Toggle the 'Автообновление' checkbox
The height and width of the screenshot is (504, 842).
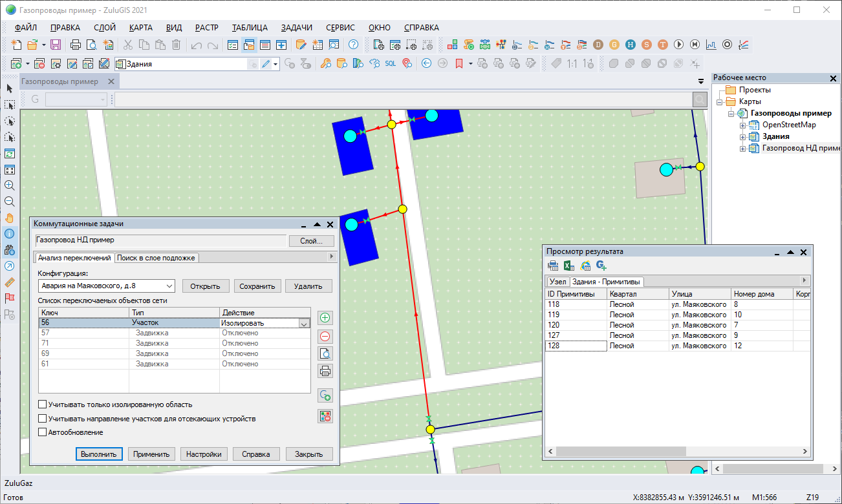(x=43, y=432)
